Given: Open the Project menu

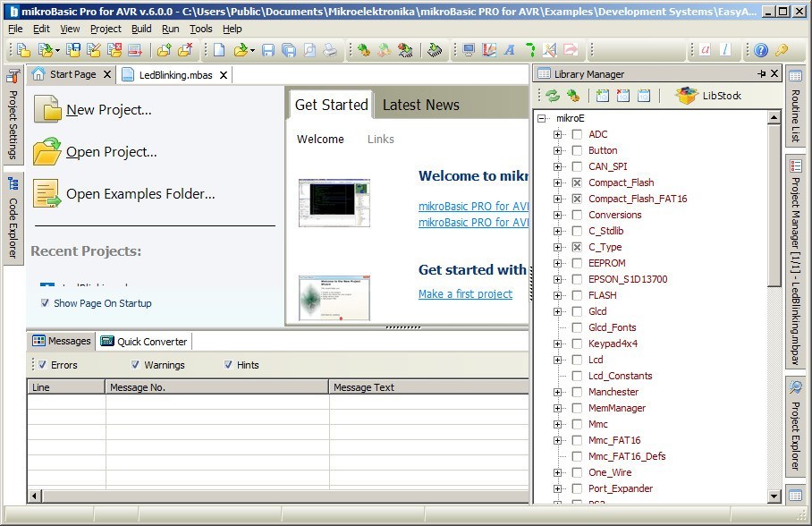Looking at the screenshot, I should (106, 29).
